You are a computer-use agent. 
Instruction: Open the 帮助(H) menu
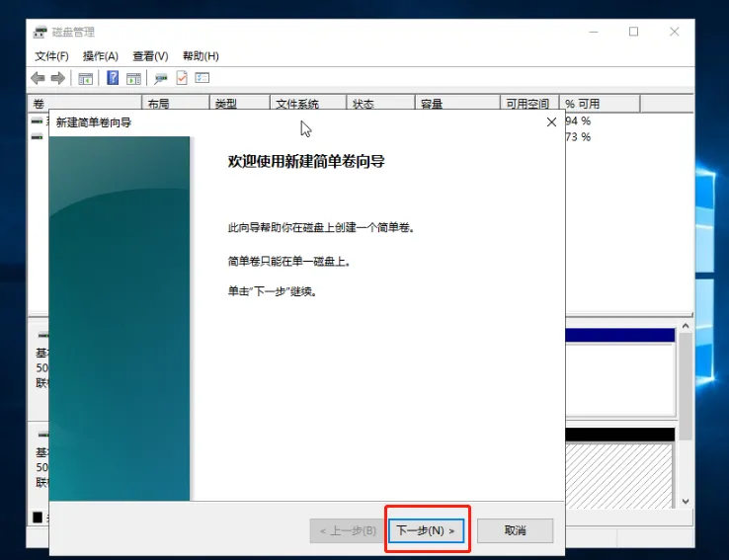point(201,56)
